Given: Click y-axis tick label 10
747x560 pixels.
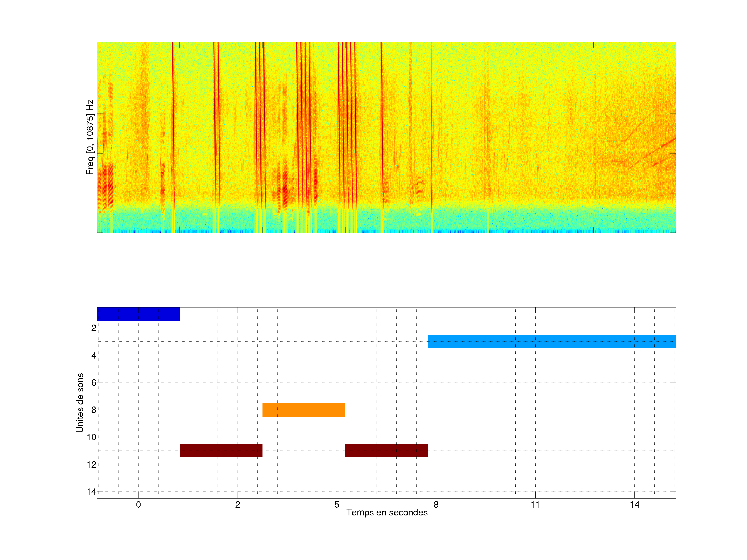Looking at the screenshot, I should point(92,437).
